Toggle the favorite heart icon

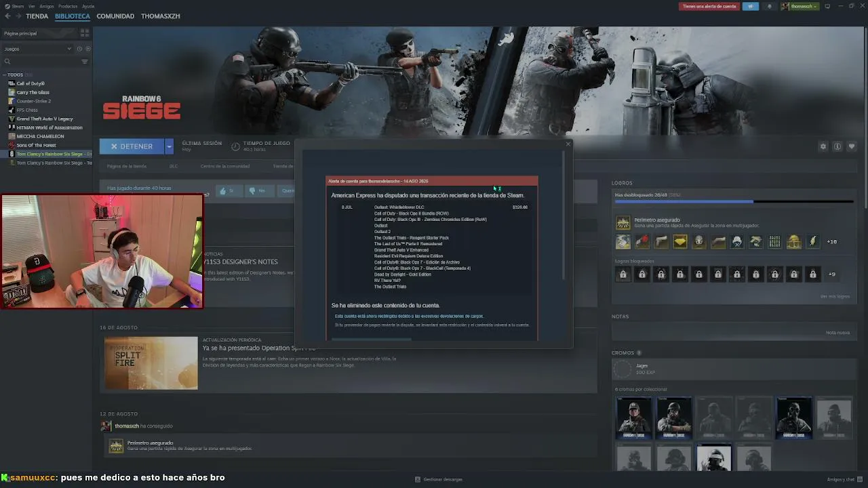(852, 146)
